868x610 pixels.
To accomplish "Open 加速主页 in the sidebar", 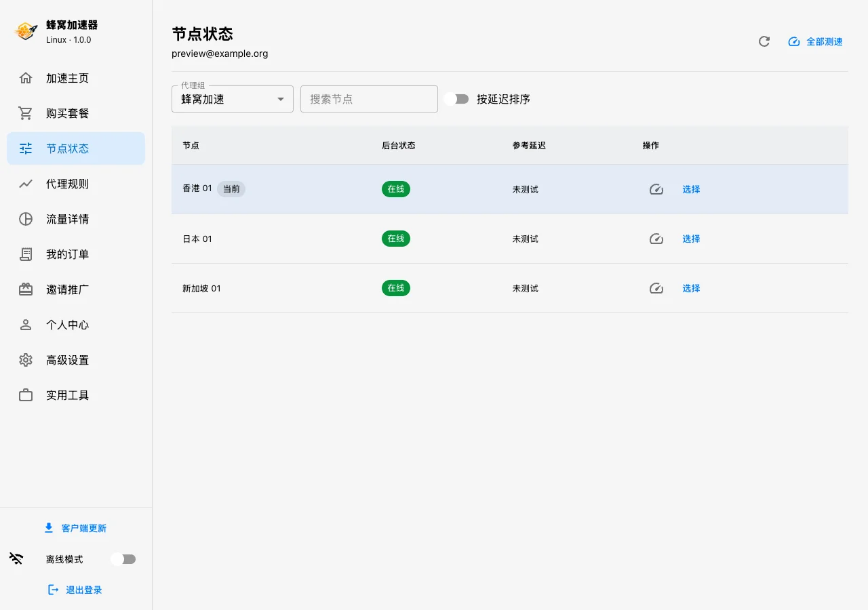I will (76, 78).
